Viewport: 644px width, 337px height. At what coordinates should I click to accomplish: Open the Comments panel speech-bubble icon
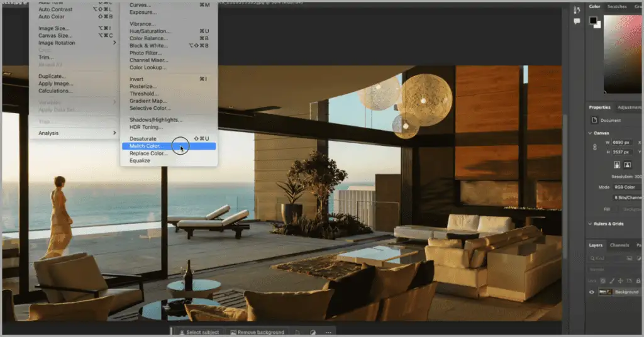pos(577,21)
